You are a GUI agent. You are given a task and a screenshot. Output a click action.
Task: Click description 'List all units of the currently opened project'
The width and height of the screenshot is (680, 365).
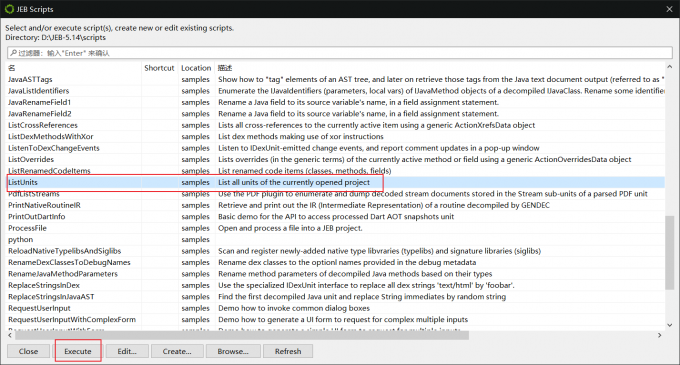pyautogui.click(x=294, y=182)
